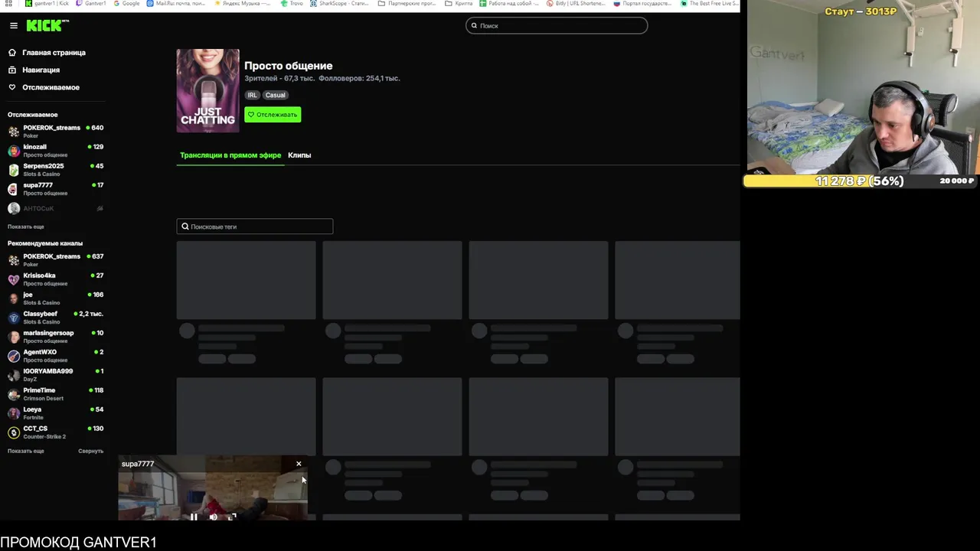Open recommended channel IGORYAMBA999

click(x=55, y=375)
